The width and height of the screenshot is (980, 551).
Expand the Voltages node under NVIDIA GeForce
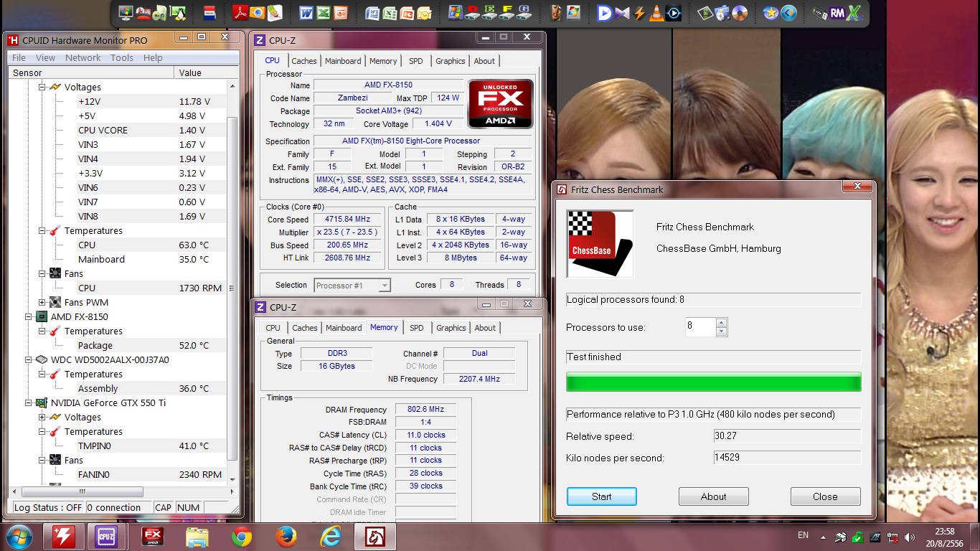(42, 417)
